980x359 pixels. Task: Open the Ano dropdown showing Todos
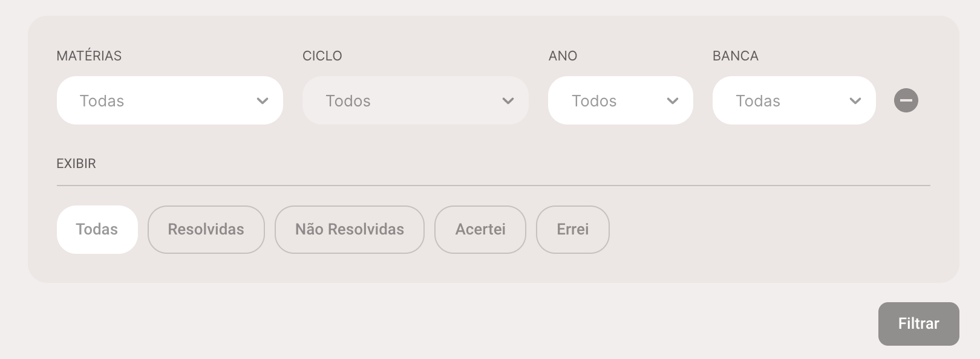621,100
